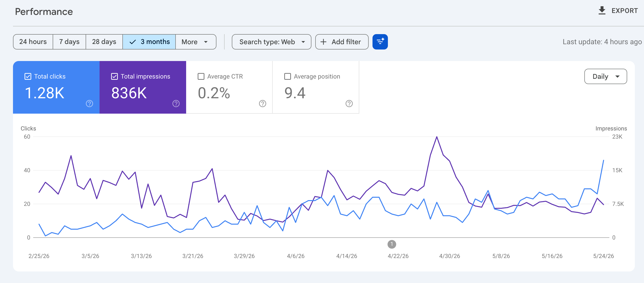Viewport: 644px width, 283px height.
Task: Click the checkmark icon on 3 months
Action: [x=133, y=42]
